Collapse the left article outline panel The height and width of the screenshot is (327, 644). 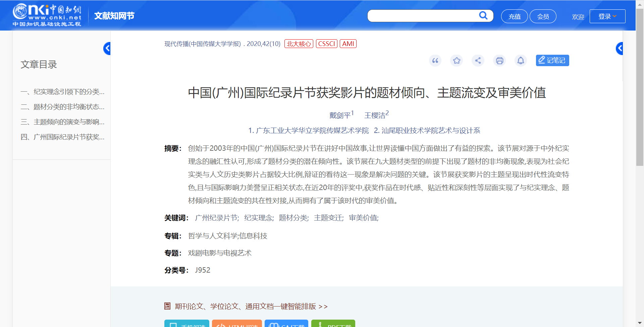click(107, 48)
